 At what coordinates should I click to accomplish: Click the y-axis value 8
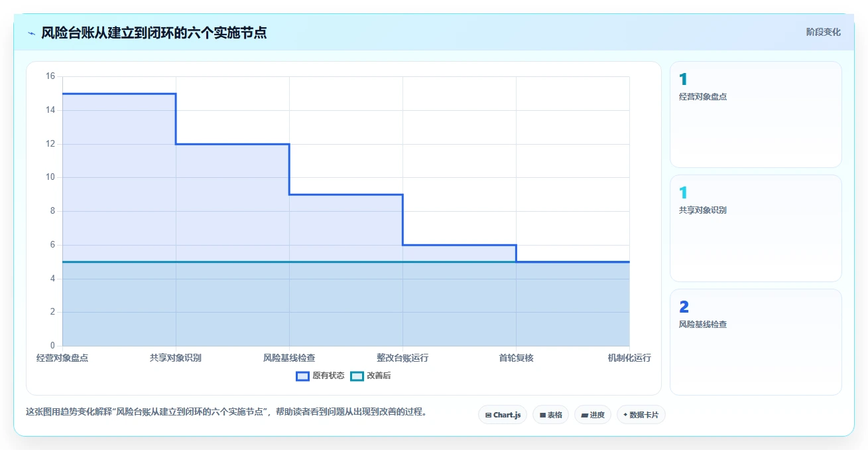(x=52, y=211)
